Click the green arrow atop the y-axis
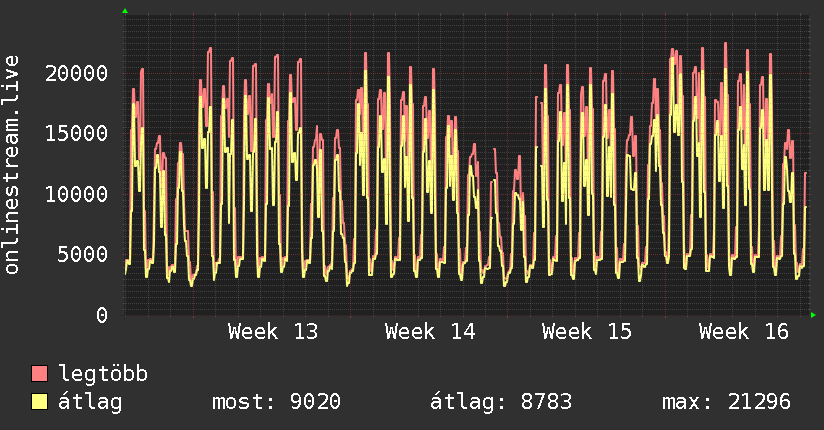The height and width of the screenshot is (430, 824). tap(125, 11)
